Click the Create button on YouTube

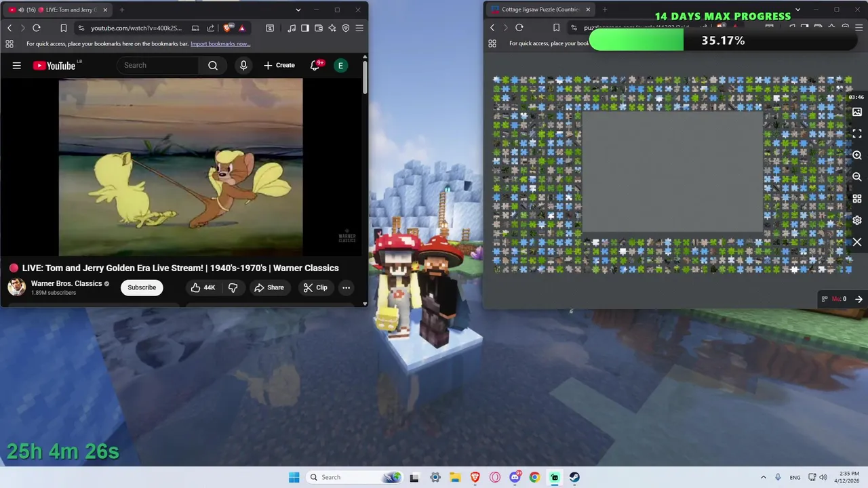point(279,65)
